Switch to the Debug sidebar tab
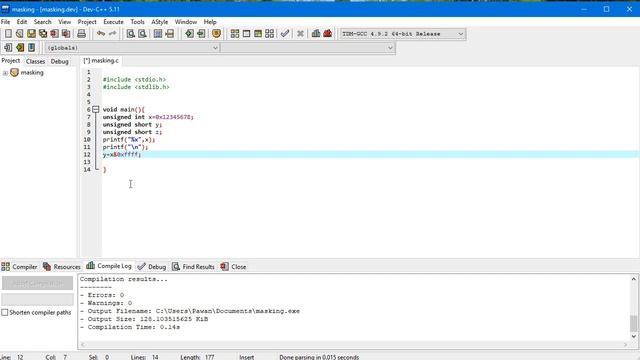Viewport: 640px width, 360px height. point(60,61)
